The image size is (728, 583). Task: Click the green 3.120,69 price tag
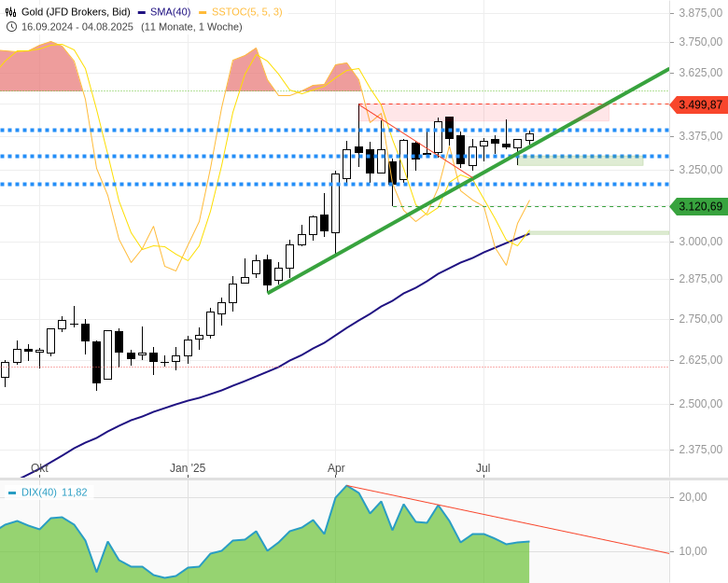[x=698, y=206]
